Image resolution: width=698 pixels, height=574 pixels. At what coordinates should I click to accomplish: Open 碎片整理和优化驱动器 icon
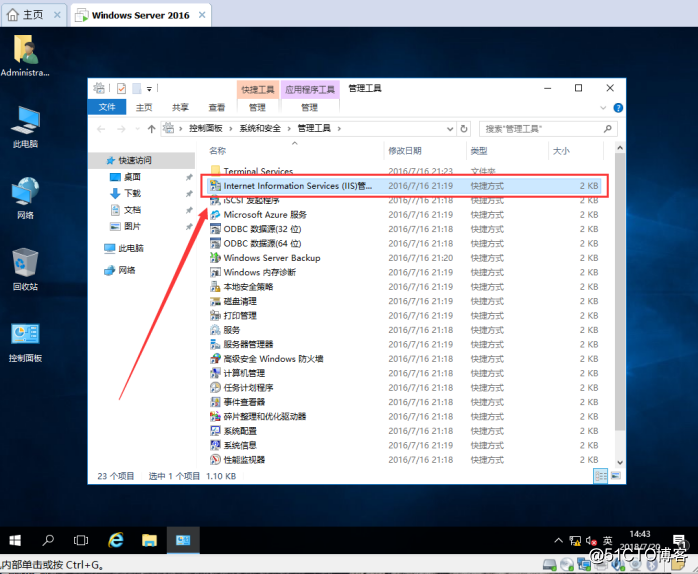[215, 416]
